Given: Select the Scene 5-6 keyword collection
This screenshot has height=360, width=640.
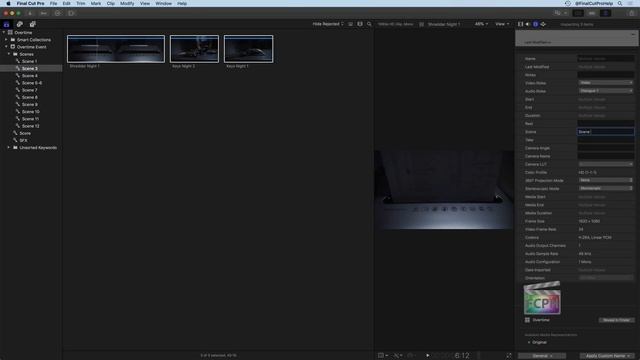Looking at the screenshot, I should tap(31, 83).
